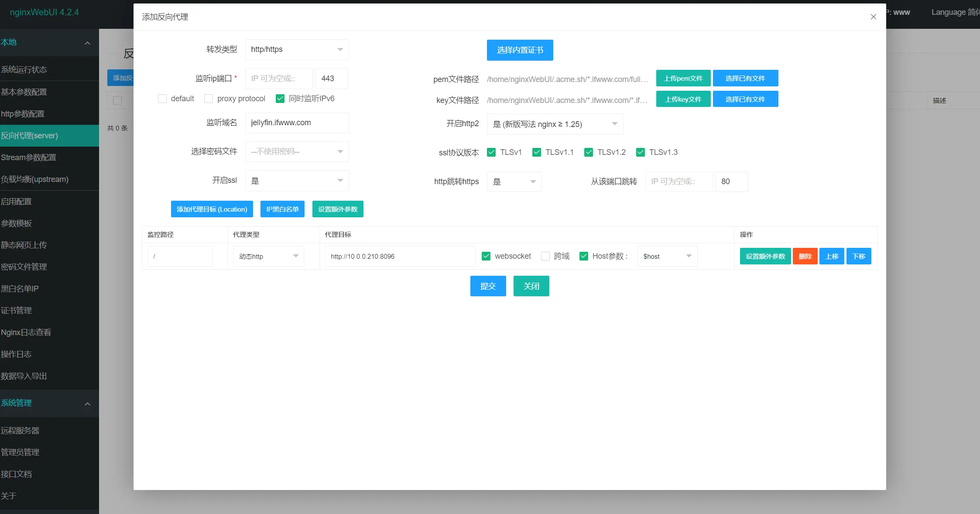Click the 提交 submit button
Screen dimensions: 980x514
tap(488, 286)
